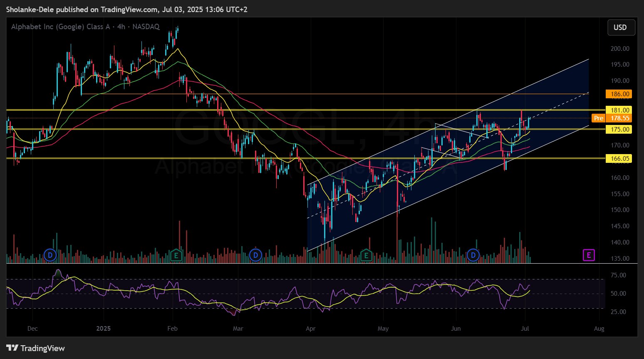Click the RSI 25.00 axis value
The width and height of the screenshot is (644, 359).
(618, 312)
